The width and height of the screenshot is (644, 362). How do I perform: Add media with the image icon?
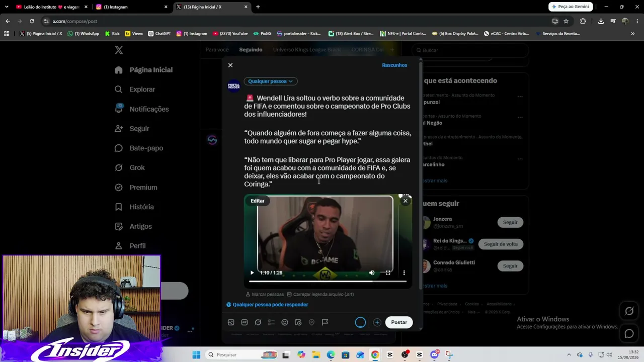(231, 322)
